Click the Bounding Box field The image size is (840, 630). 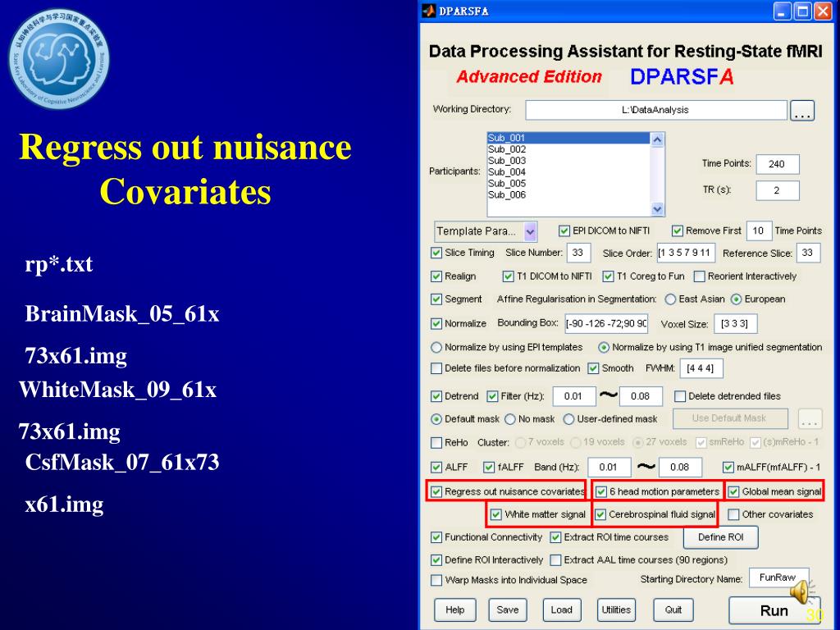[606, 323]
